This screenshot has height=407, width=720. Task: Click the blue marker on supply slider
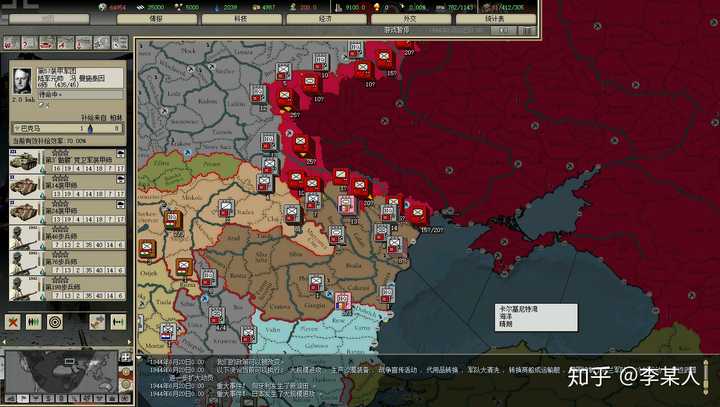click(x=90, y=129)
